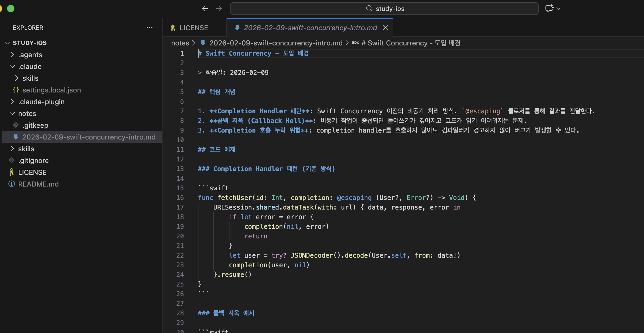This screenshot has height=333, width=644.
Task: Click the LICENSE tab key icon
Action: [173, 28]
